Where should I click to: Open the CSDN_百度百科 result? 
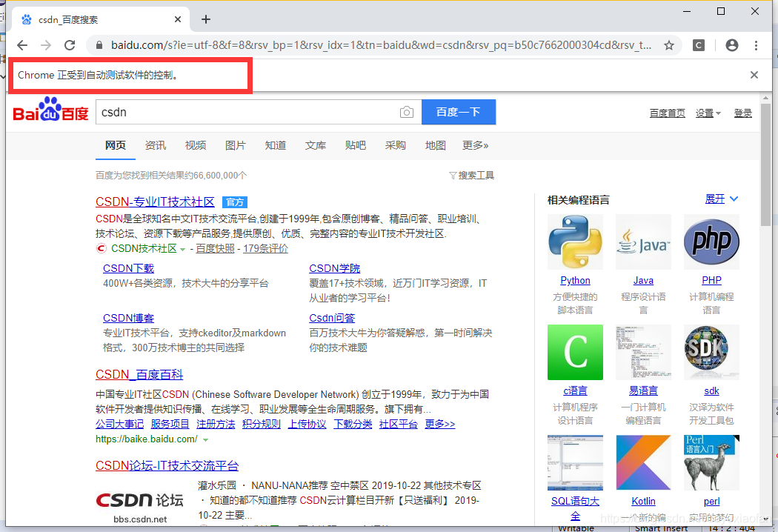139,375
